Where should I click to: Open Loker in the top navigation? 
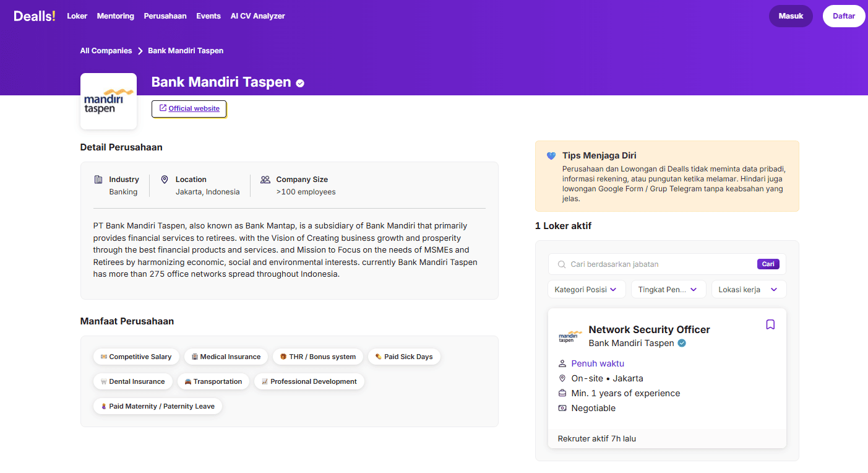(x=77, y=16)
